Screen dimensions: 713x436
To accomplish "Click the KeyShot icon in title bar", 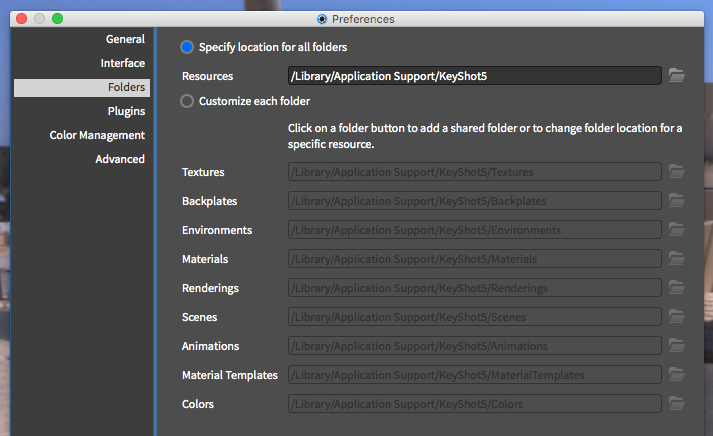I will coord(322,19).
